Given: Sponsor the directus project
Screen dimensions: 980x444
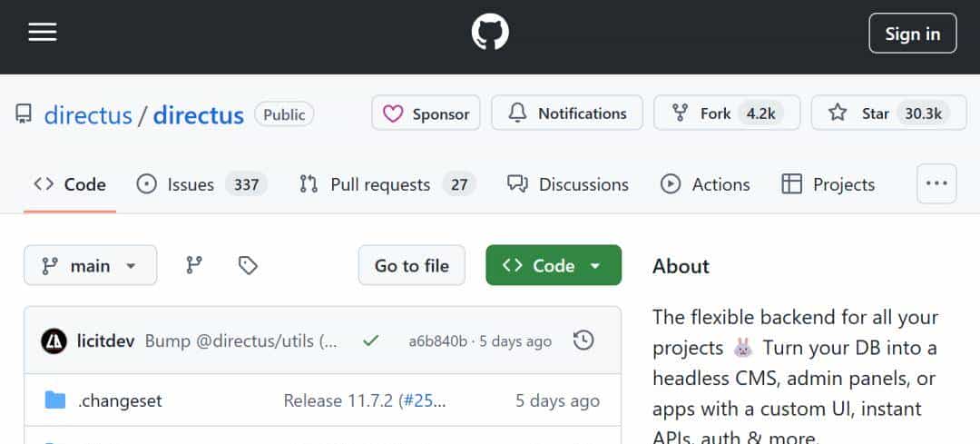Looking at the screenshot, I should coord(426,113).
